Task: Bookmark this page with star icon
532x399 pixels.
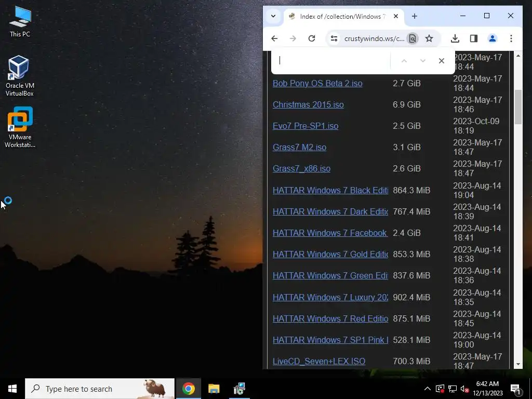Action: (x=429, y=38)
